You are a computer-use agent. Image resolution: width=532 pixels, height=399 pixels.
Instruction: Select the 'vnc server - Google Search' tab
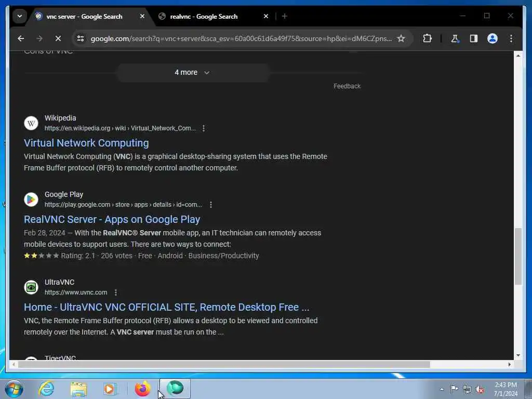[x=85, y=16]
